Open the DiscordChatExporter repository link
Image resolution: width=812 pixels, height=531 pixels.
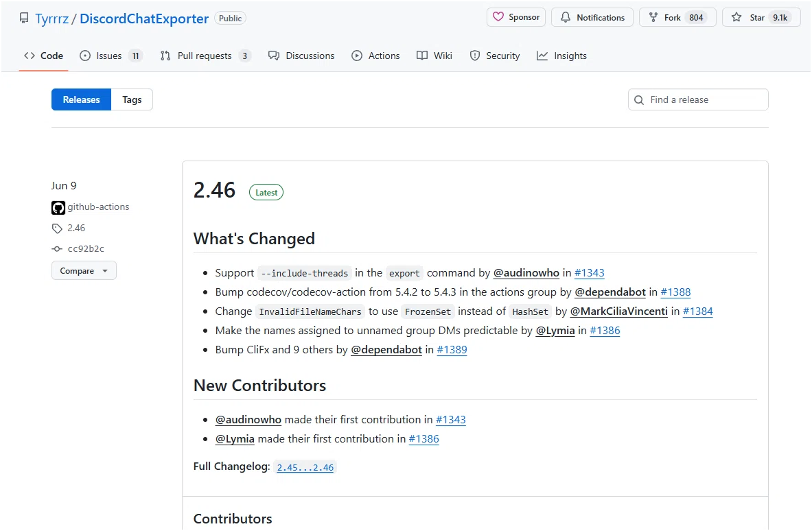pos(144,19)
